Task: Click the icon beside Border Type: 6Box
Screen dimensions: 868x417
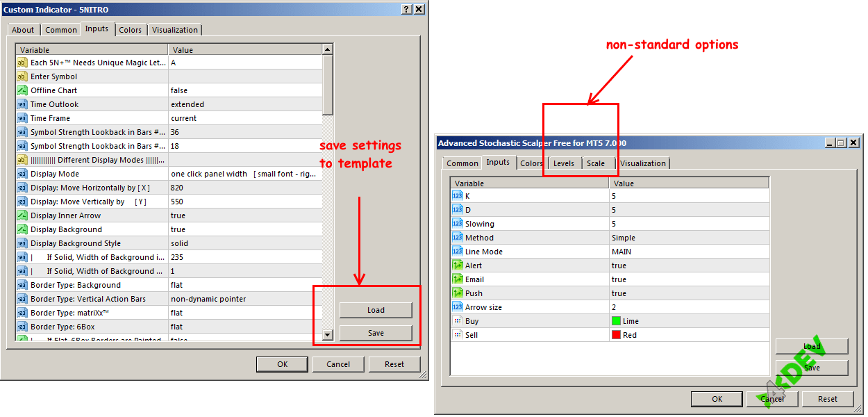Action: (22, 327)
